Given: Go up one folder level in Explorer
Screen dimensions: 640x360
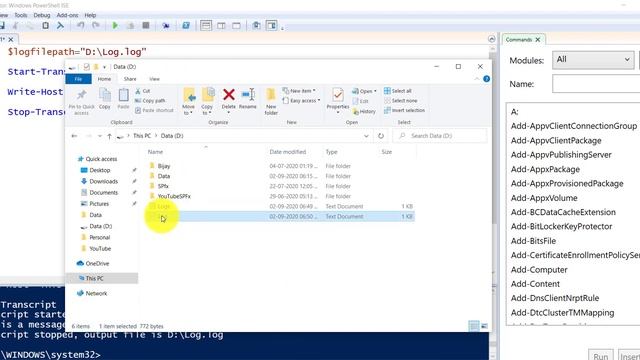Looking at the screenshot, I should pos(109,136).
